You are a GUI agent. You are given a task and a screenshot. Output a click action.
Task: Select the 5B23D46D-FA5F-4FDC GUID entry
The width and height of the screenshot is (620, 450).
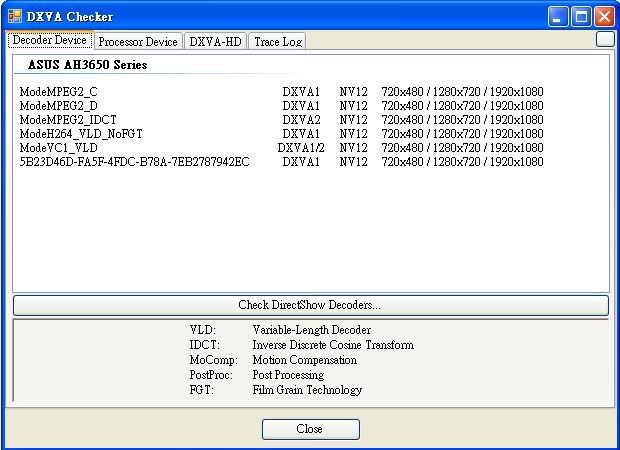point(282,162)
